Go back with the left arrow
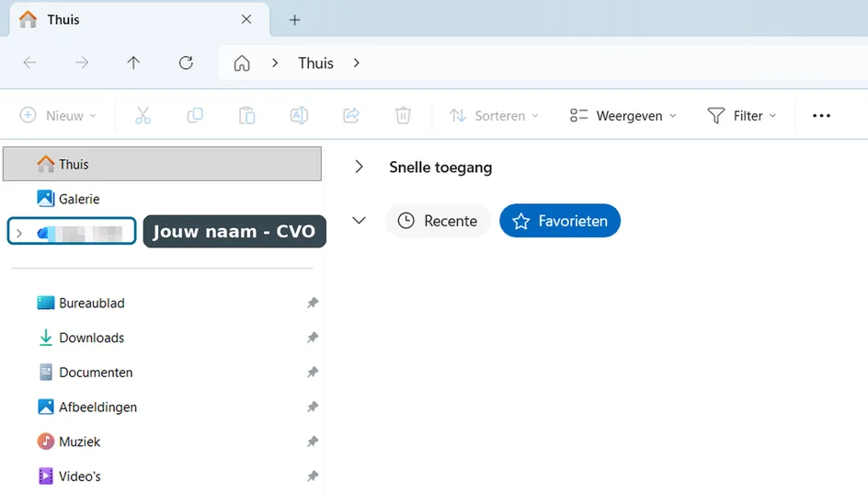Image resolution: width=868 pixels, height=494 pixels. [x=30, y=63]
